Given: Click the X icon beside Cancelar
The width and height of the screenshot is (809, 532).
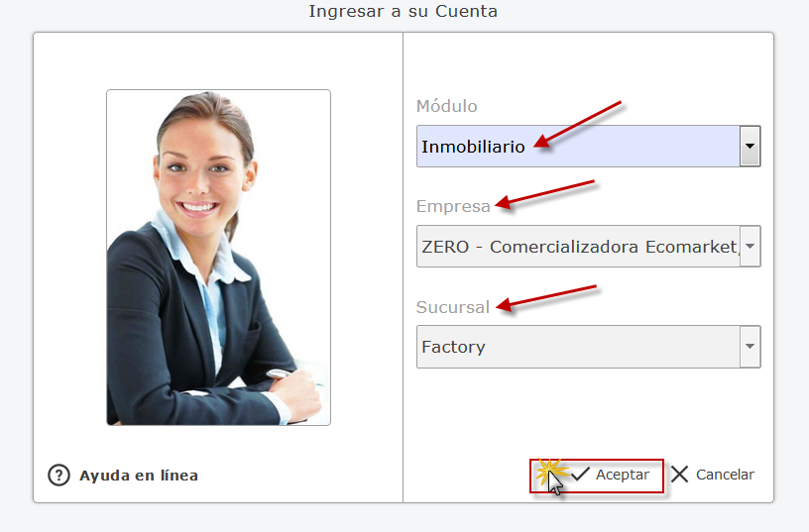Looking at the screenshot, I should point(679,475).
